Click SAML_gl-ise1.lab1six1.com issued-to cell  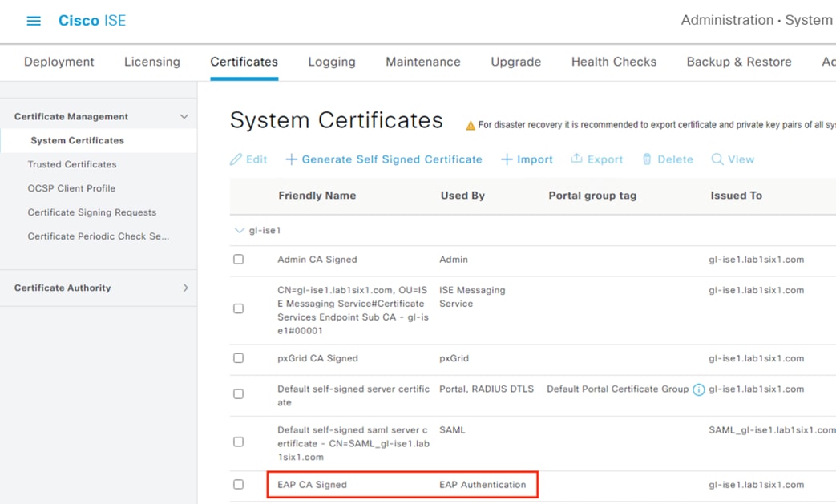772,430
